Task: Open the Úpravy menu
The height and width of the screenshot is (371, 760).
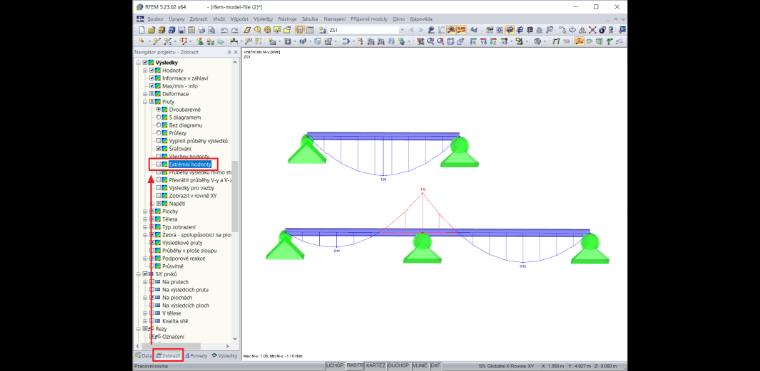Action: 176,19
